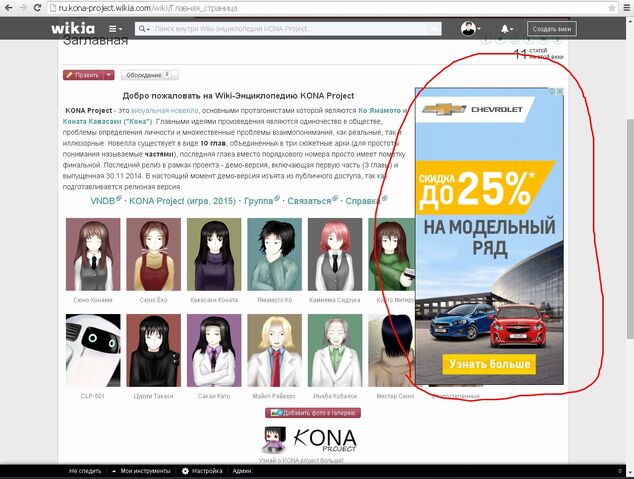
Task: Click caption text CLP-501
Action: (93, 396)
